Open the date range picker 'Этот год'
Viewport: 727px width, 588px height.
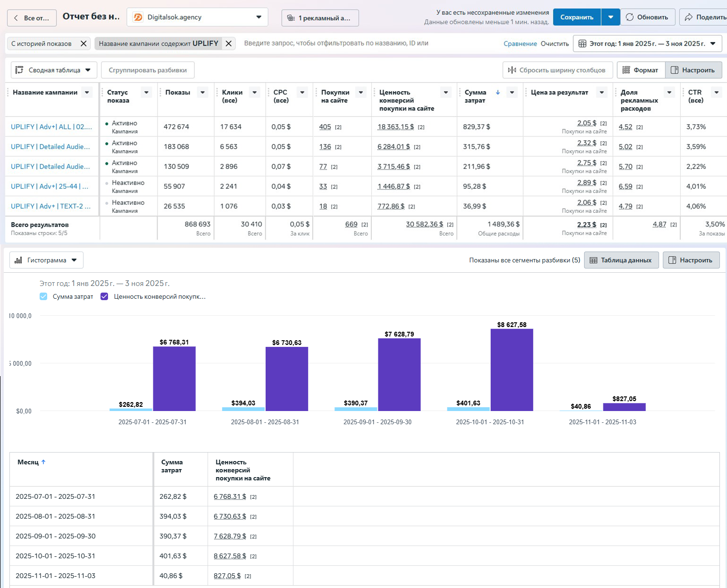[x=647, y=43]
